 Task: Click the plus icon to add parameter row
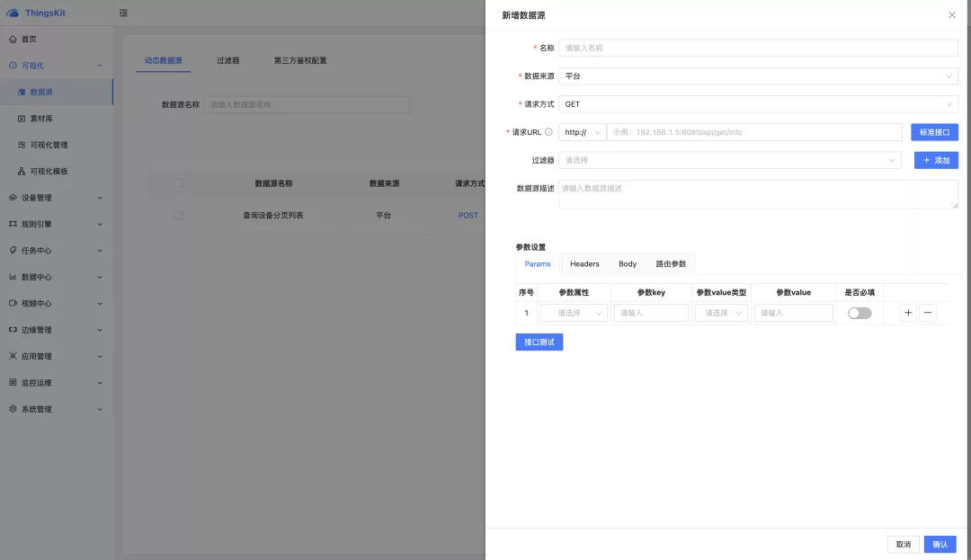tap(908, 313)
